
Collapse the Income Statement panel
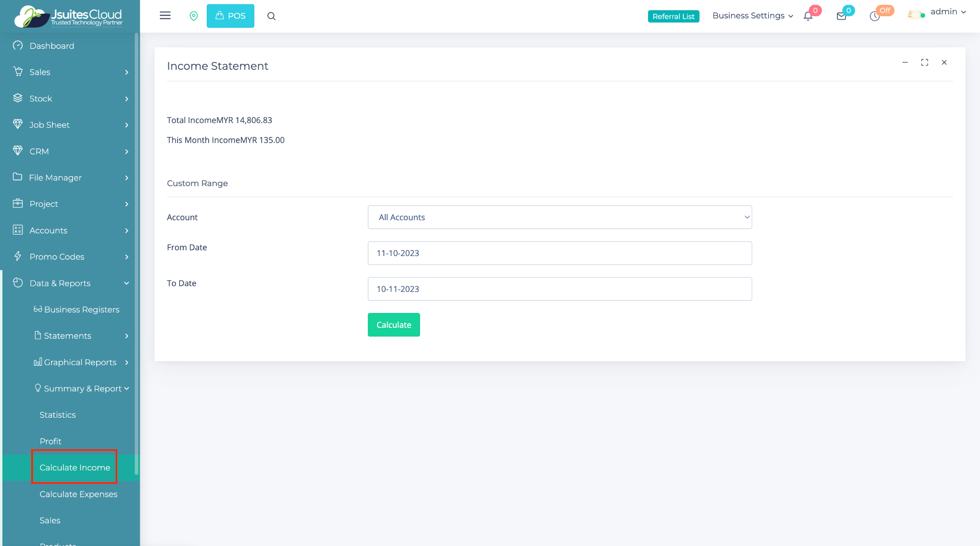[905, 63]
